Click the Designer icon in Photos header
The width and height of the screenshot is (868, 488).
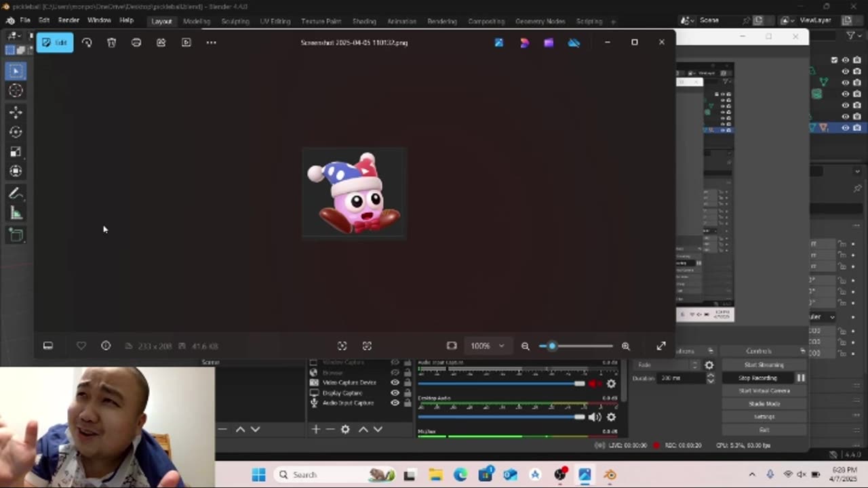(x=524, y=43)
